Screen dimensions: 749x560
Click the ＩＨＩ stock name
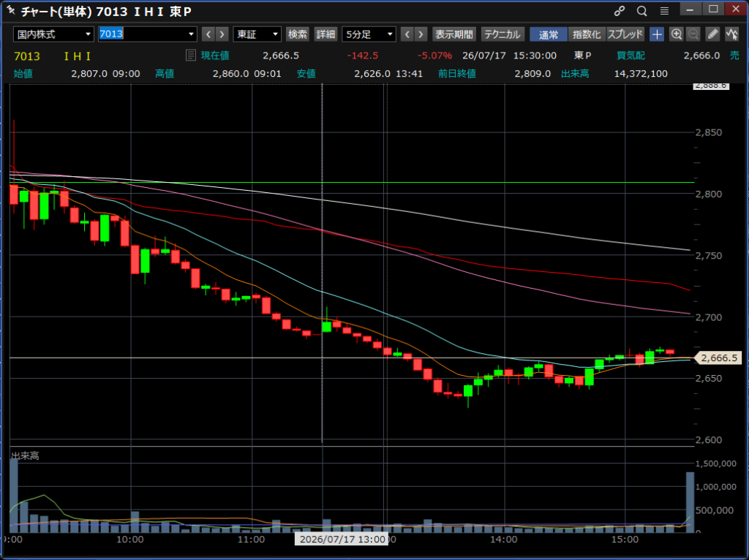[x=78, y=56]
